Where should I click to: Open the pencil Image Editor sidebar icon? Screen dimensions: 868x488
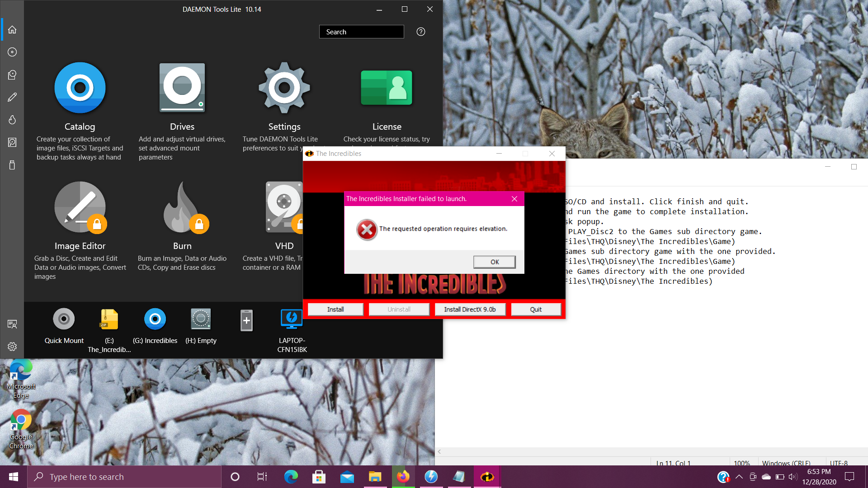[12, 97]
